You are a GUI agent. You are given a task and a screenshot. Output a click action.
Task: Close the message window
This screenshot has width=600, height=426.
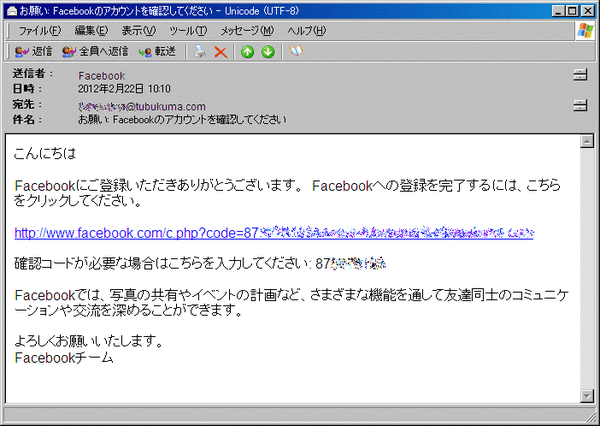click(587, 11)
